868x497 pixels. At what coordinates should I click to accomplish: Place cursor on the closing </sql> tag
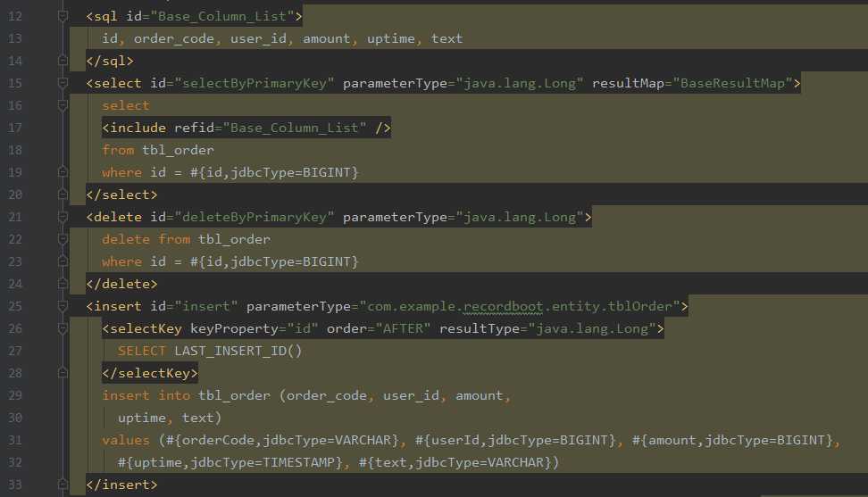pyautogui.click(x=110, y=61)
